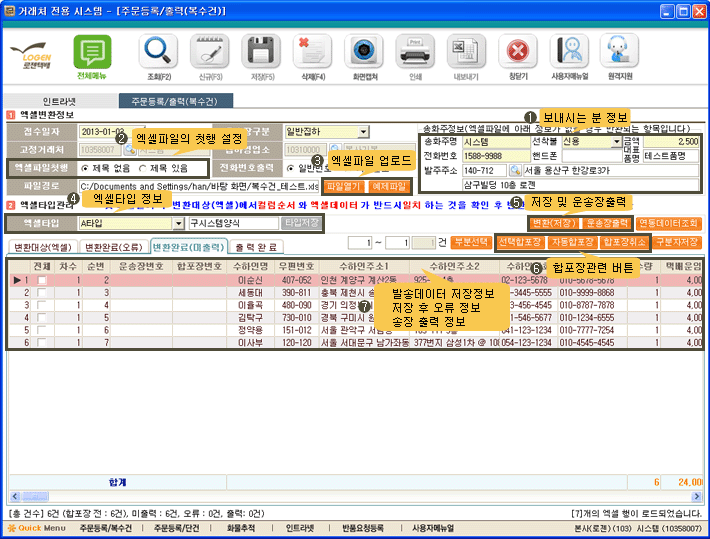Click the 파일경로 path field

(199, 186)
